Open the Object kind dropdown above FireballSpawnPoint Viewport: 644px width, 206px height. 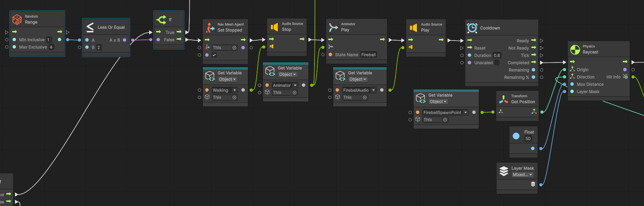(438, 102)
